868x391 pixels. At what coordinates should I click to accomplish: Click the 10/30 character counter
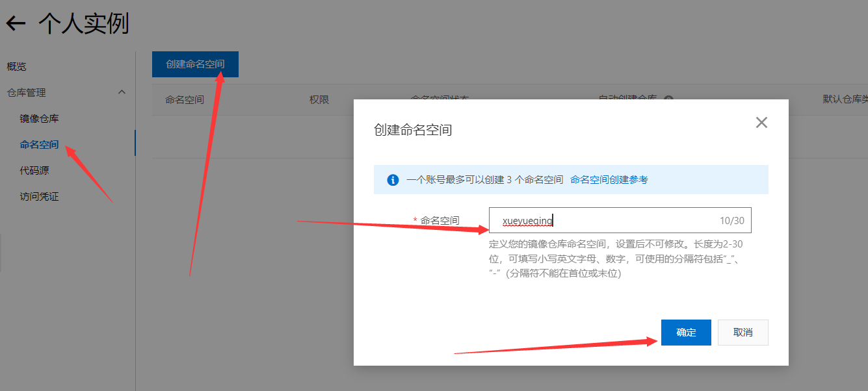pyautogui.click(x=732, y=221)
